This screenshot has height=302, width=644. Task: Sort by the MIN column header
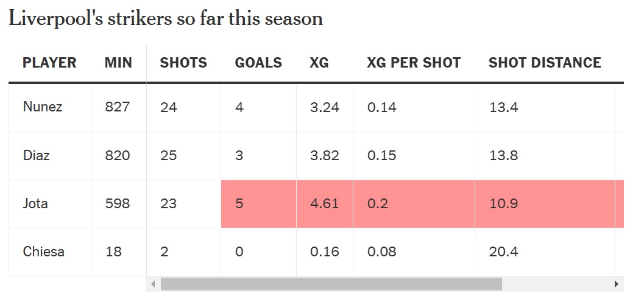point(118,63)
